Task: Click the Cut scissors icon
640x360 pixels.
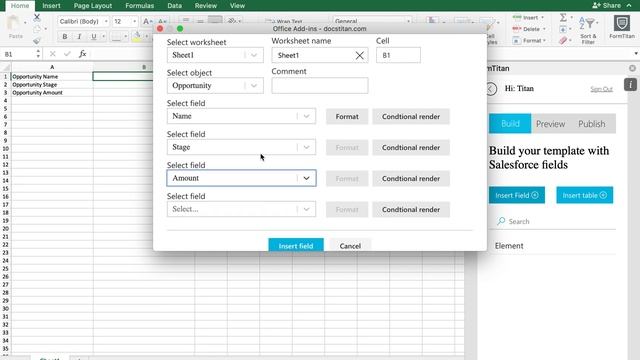Action: pyautogui.click(x=37, y=18)
